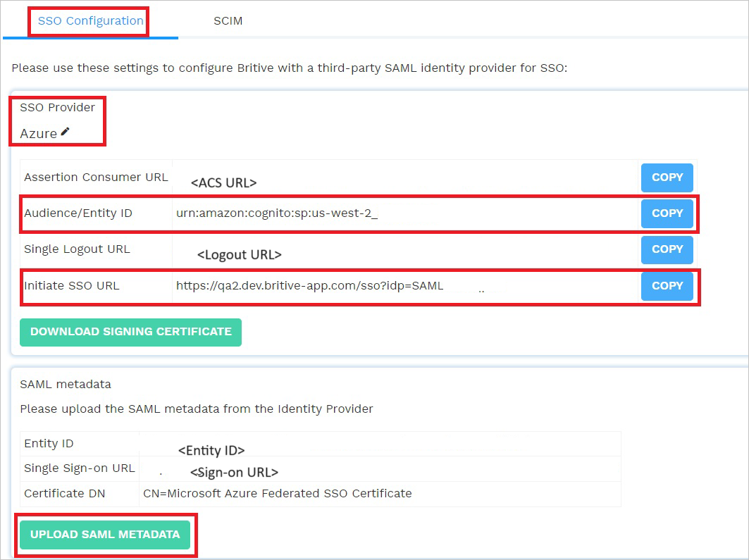Screen dimensions: 749x560
Task: Click 'Please use these settings to configure Britive' text
Action: pyautogui.click(x=290, y=68)
